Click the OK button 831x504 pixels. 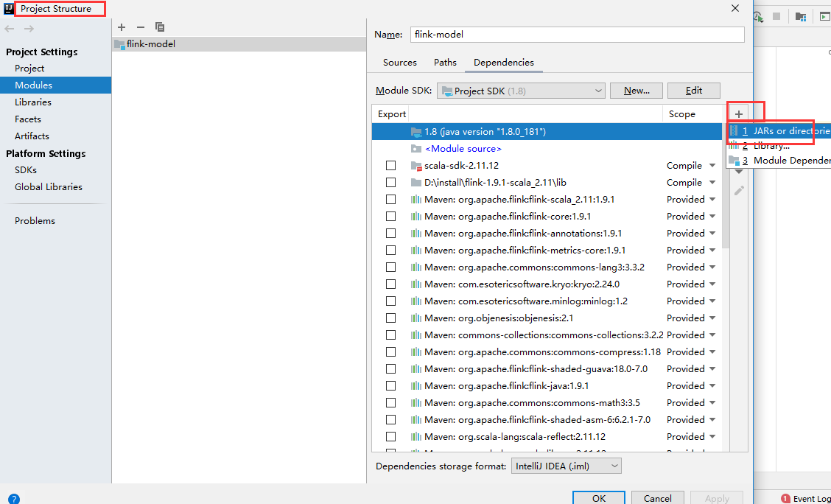pos(599,497)
